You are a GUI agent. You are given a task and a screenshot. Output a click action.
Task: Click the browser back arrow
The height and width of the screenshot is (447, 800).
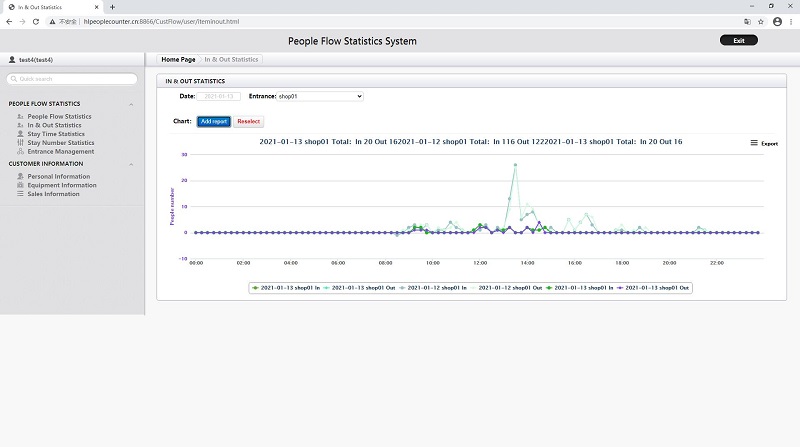(9, 21)
